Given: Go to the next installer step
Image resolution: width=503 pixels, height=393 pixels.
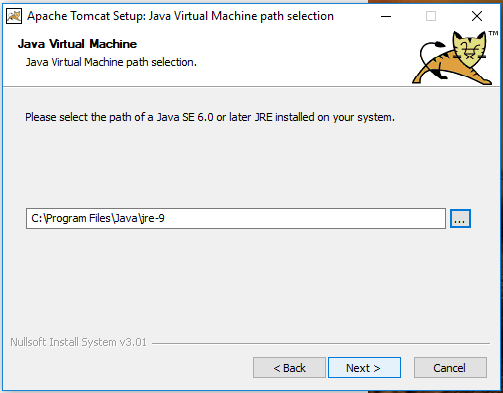Looking at the screenshot, I should pyautogui.click(x=364, y=368).
